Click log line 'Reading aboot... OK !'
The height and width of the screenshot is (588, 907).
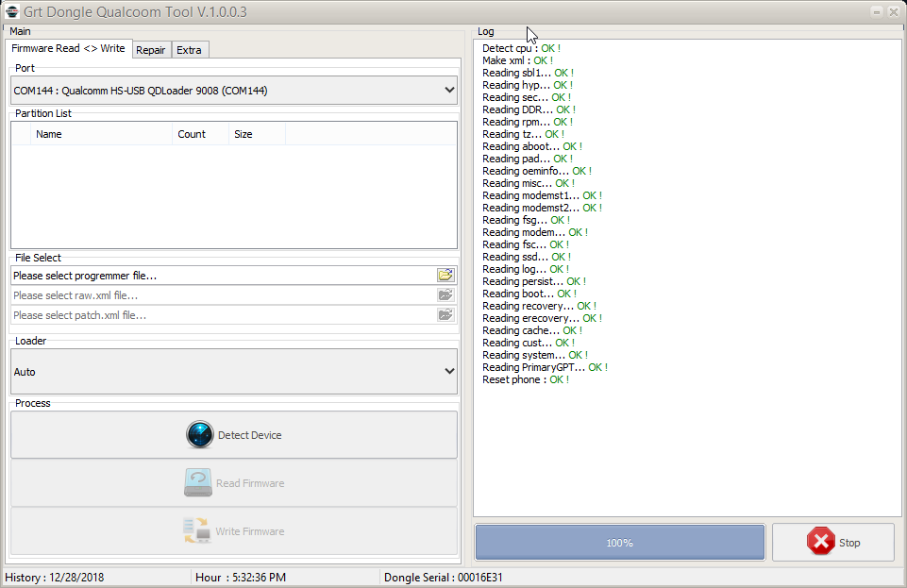(x=532, y=147)
